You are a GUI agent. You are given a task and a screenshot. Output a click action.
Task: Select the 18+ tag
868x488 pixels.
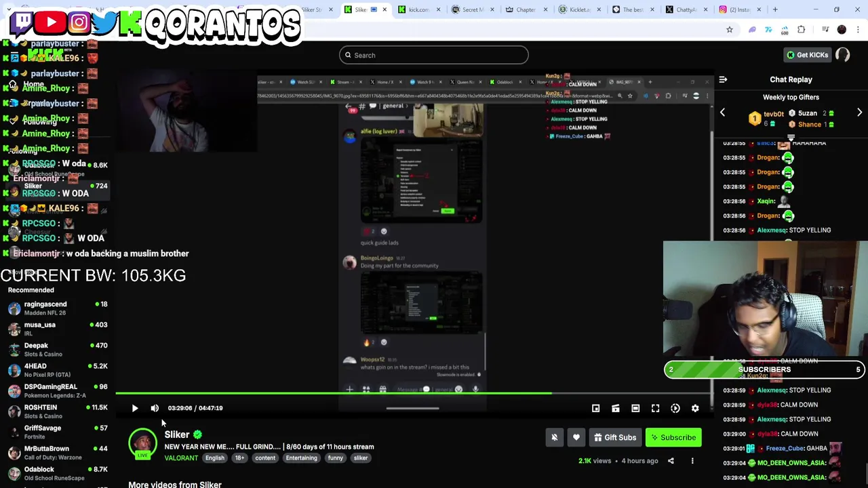point(239,458)
